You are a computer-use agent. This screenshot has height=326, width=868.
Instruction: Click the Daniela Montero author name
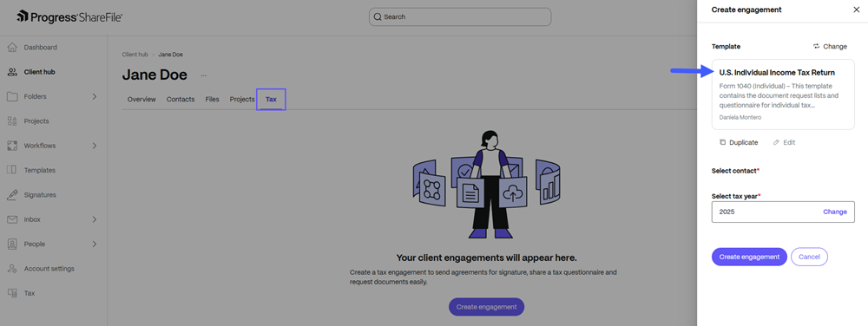tap(740, 118)
